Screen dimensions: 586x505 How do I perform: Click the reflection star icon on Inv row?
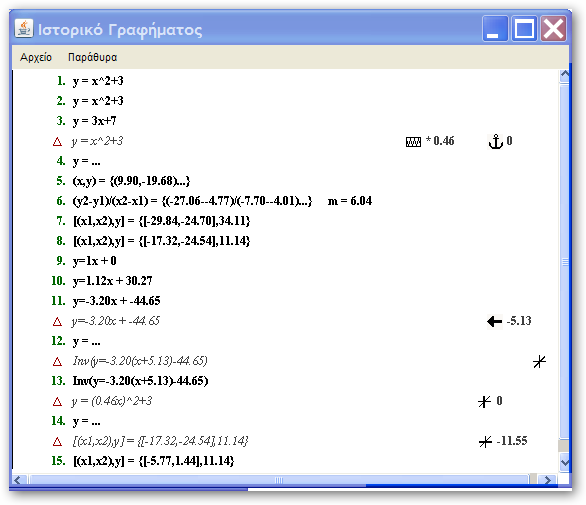(x=539, y=361)
